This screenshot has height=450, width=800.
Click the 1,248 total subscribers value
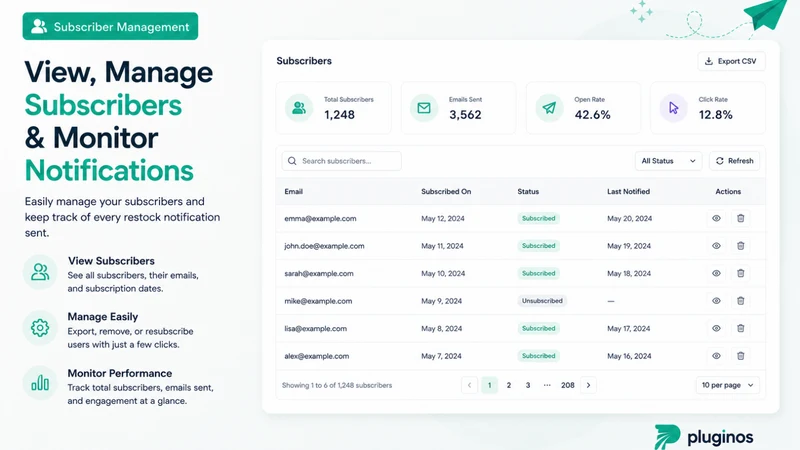(339, 115)
